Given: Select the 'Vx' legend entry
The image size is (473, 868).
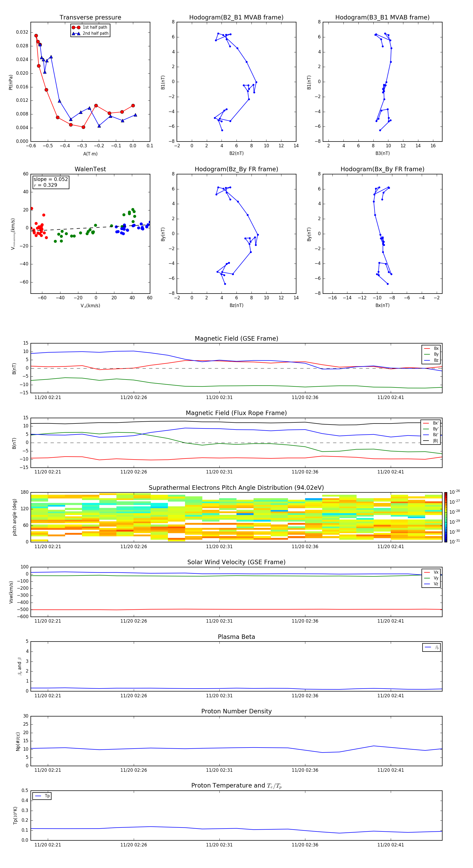Looking at the screenshot, I should pos(431,572).
